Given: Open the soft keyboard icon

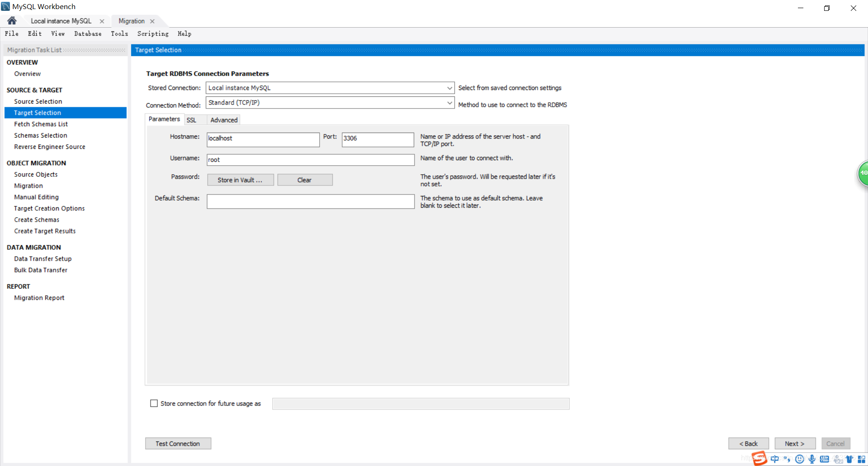Looking at the screenshot, I should click(825, 459).
